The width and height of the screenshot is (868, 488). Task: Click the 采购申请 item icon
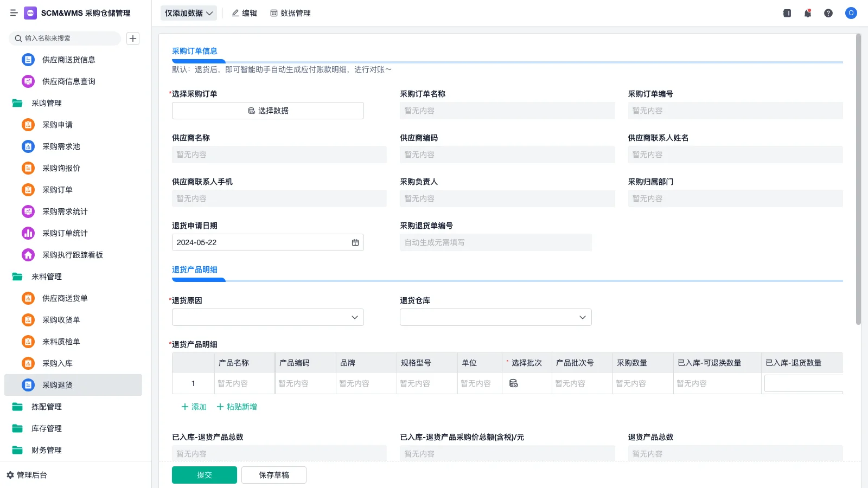click(x=28, y=125)
